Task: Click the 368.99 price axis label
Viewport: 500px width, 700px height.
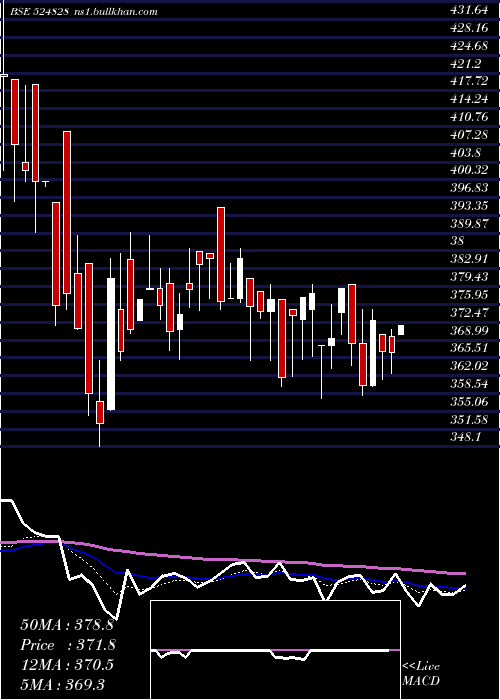Action: (469, 330)
